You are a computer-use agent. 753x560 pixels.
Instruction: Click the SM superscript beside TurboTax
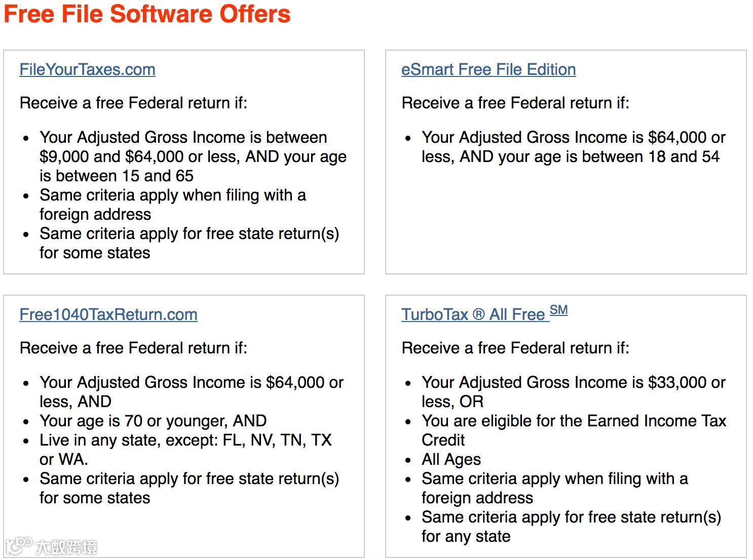[x=558, y=310]
